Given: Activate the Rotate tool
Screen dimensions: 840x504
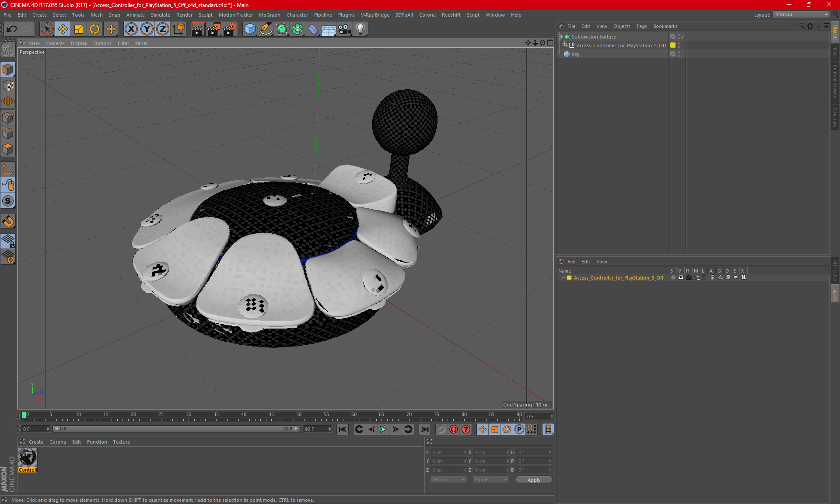Looking at the screenshot, I should point(94,29).
